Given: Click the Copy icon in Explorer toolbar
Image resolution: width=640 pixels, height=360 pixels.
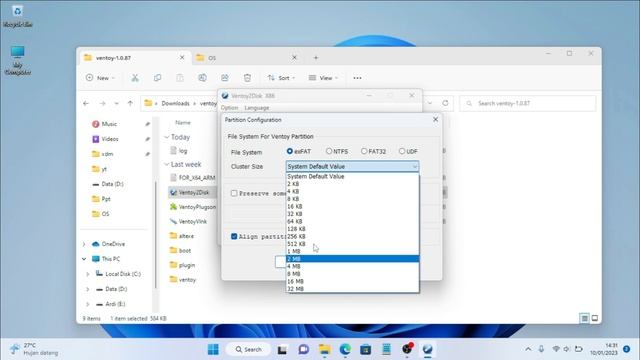Looking at the screenshot, I should pos(157,78).
